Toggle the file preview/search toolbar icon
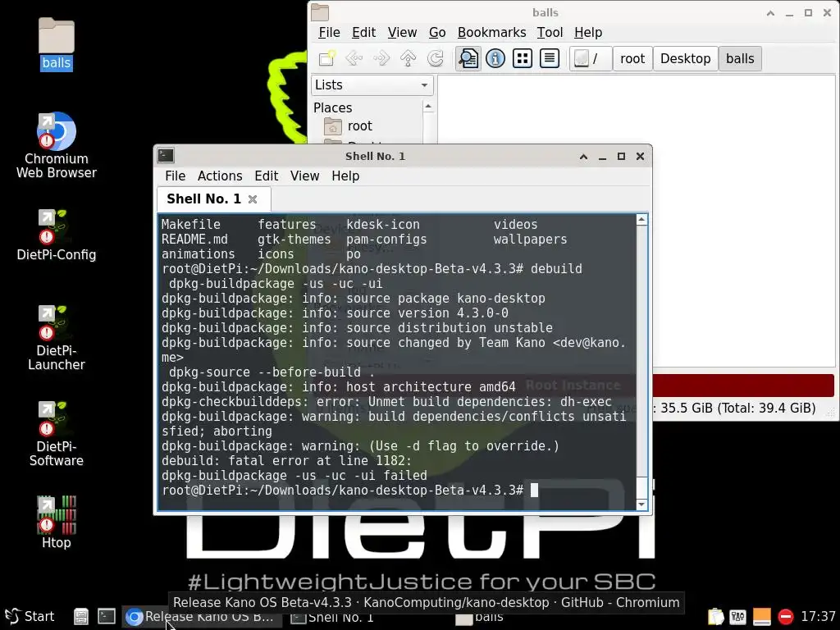The height and width of the screenshot is (630, 840). (x=468, y=58)
